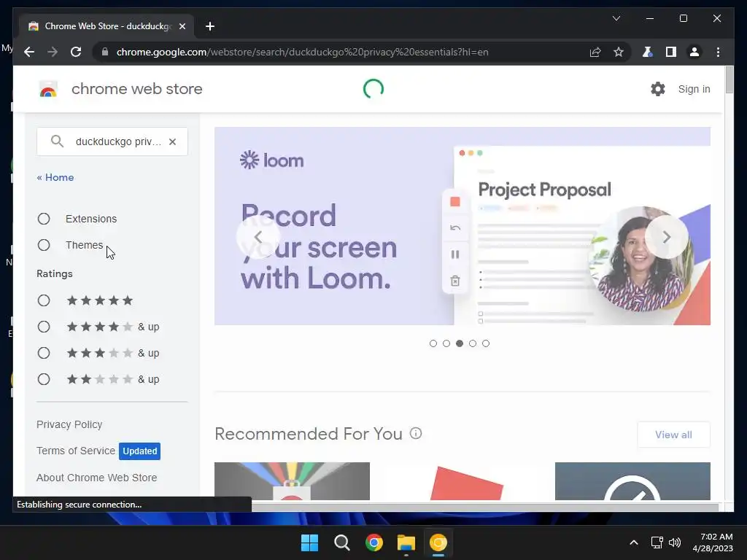The image size is (747, 560).
Task: Go back using the browser back arrow
Action: click(29, 52)
